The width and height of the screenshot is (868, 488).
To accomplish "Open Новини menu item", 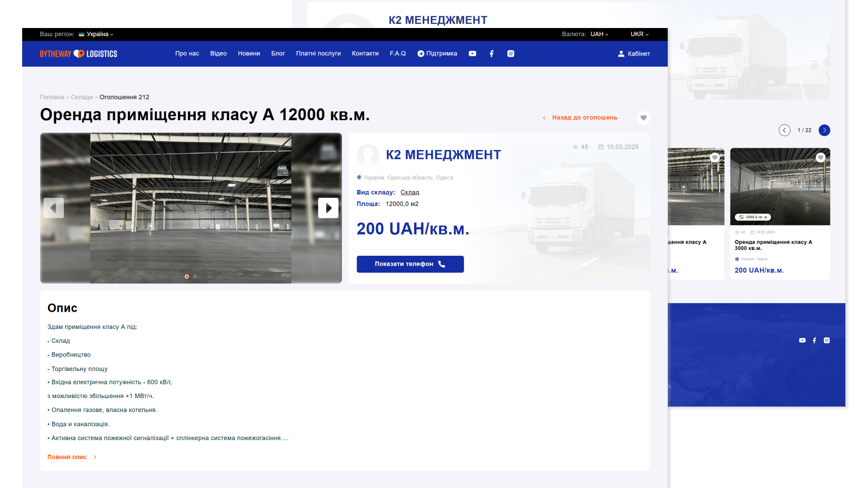I will tap(249, 54).
